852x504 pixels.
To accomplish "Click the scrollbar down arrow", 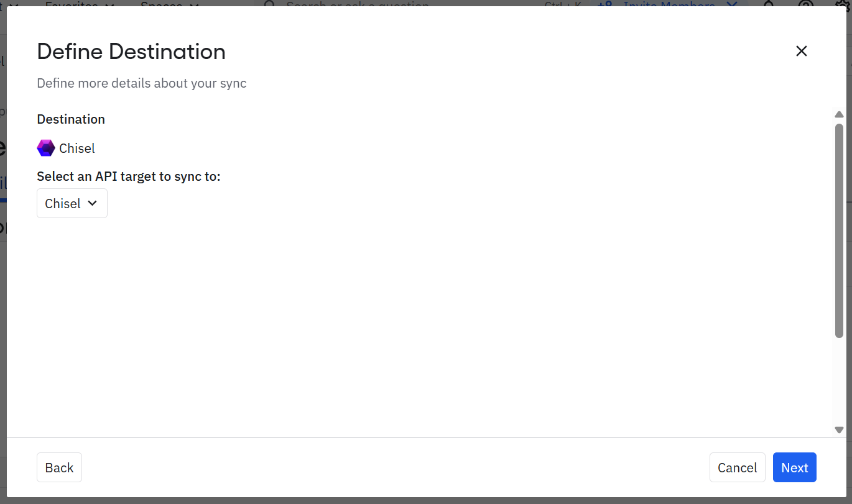I will click(x=839, y=429).
